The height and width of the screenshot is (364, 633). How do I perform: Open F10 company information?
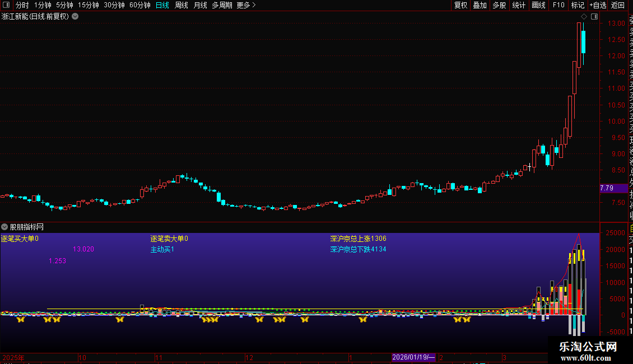(x=558, y=5)
